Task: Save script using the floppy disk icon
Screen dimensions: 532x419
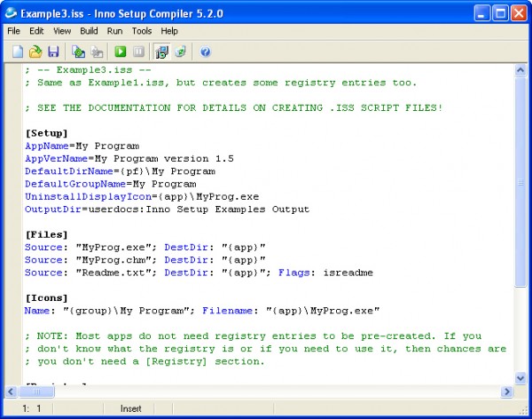Action: point(53,52)
